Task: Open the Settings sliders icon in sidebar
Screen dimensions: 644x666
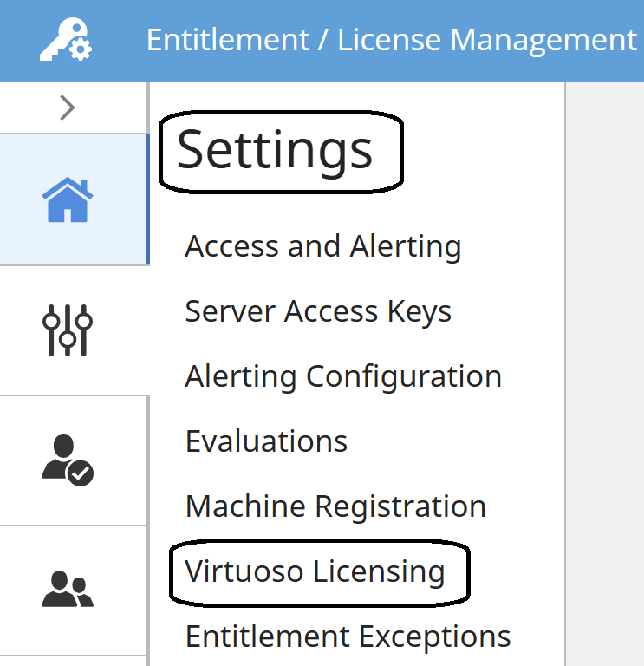Action: [68, 330]
